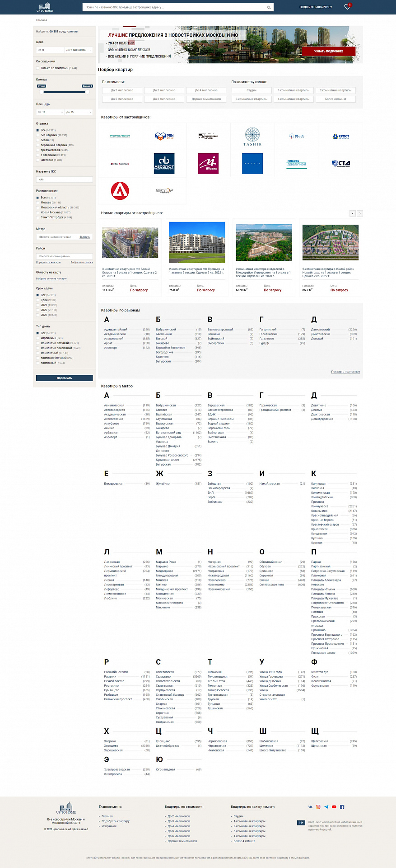The image size is (396, 868).
Task: Click the rooms slider track middle
Action: tap(64, 92)
